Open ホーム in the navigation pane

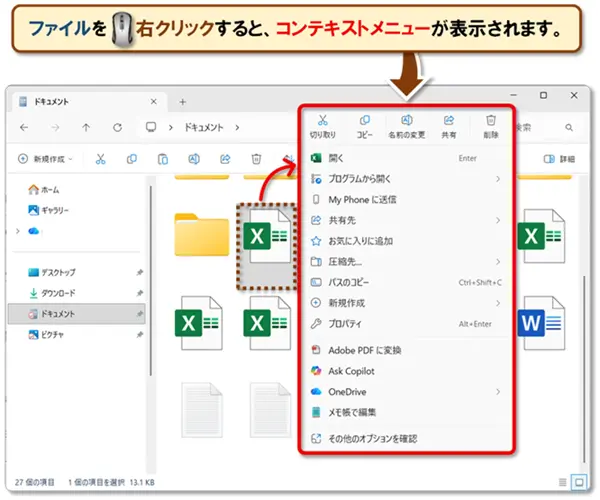click(x=43, y=189)
